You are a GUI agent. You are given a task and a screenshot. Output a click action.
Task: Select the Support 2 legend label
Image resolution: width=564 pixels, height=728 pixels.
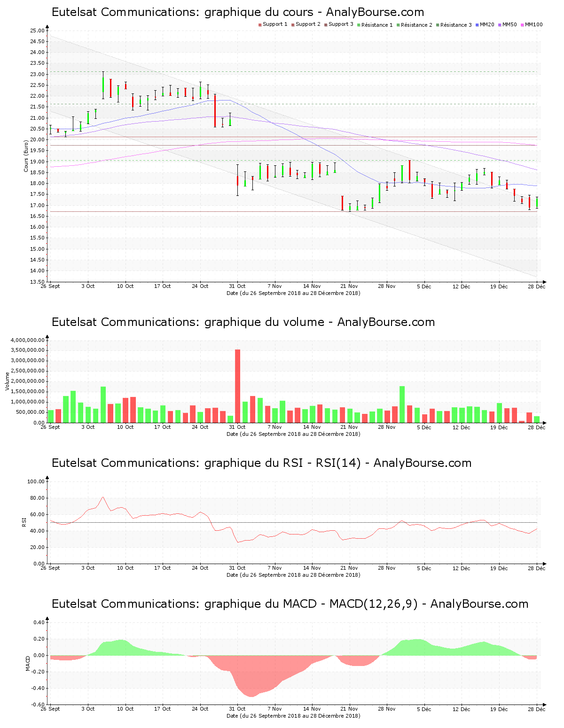coord(308,24)
